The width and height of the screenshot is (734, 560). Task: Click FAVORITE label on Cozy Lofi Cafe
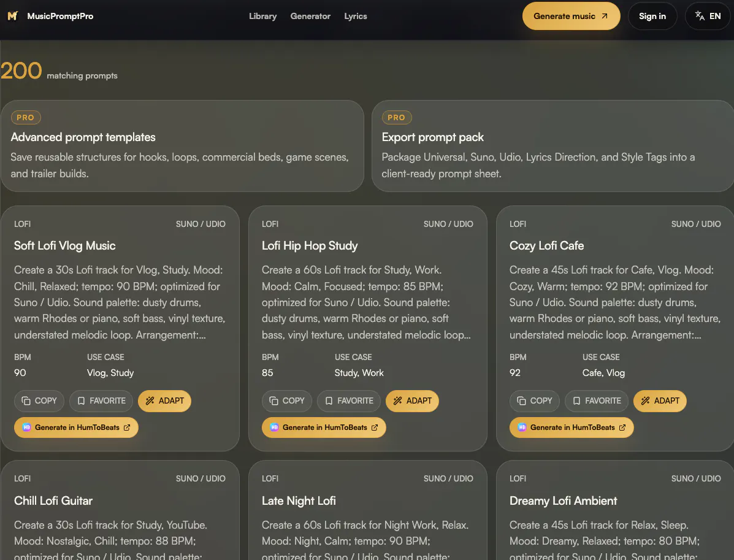(x=603, y=401)
